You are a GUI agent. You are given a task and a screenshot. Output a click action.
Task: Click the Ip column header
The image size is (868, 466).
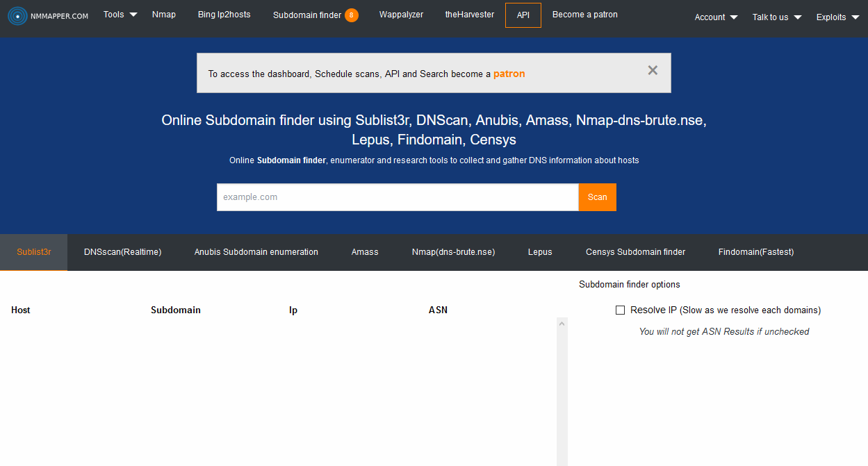[293, 310]
